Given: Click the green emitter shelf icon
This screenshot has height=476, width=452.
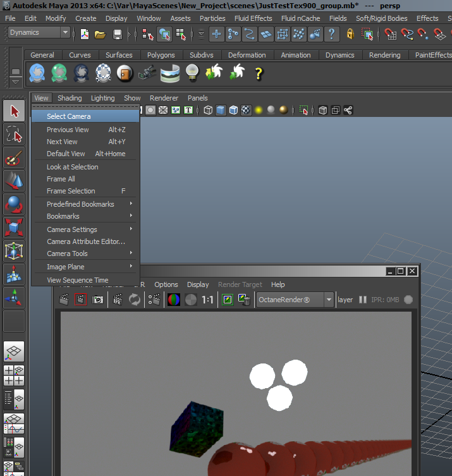Looking at the screenshot, I should [59, 73].
